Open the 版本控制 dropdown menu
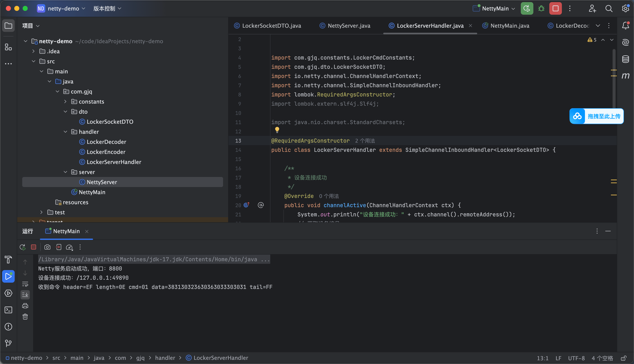The height and width of the screenshot is (364, 634). [107, 9]
